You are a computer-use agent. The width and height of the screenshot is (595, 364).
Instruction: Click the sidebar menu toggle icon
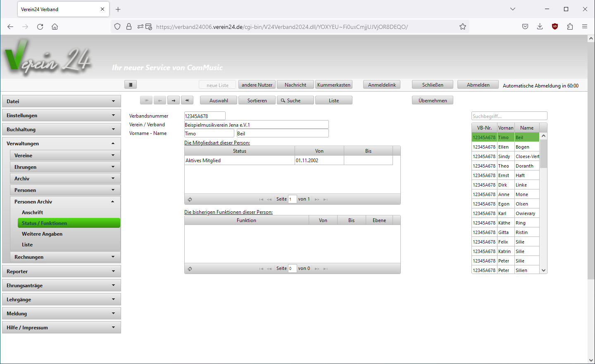[130, 85]
